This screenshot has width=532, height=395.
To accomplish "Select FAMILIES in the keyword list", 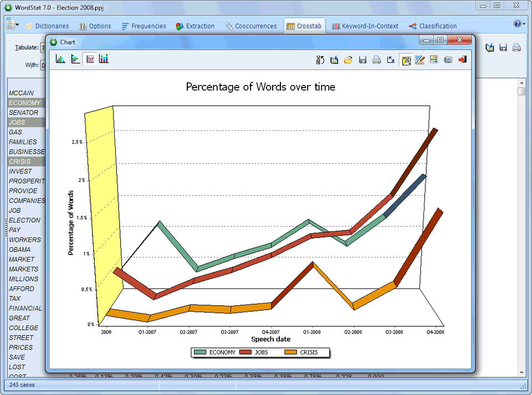I will pyautogui.click(x=27, y=142).
